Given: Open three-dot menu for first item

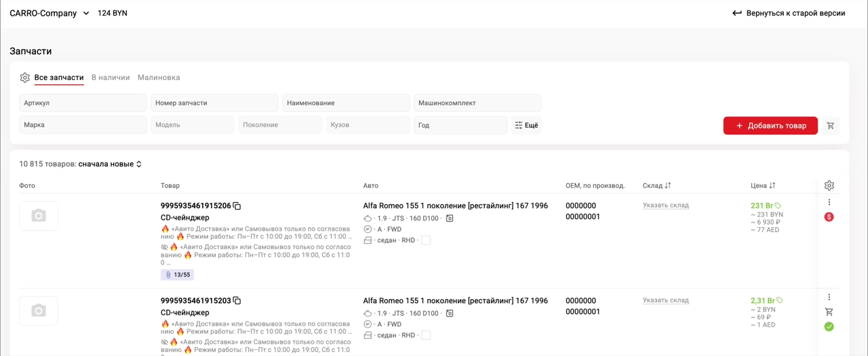Looking at the screenshot, I should click(x=829, y=202).
